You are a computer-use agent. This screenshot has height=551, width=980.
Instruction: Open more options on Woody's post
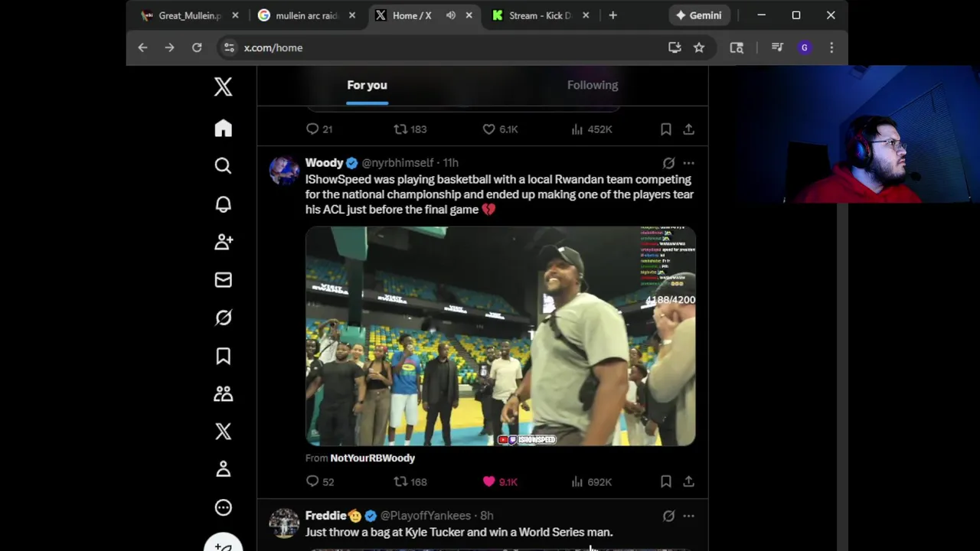tap(688, 163)
